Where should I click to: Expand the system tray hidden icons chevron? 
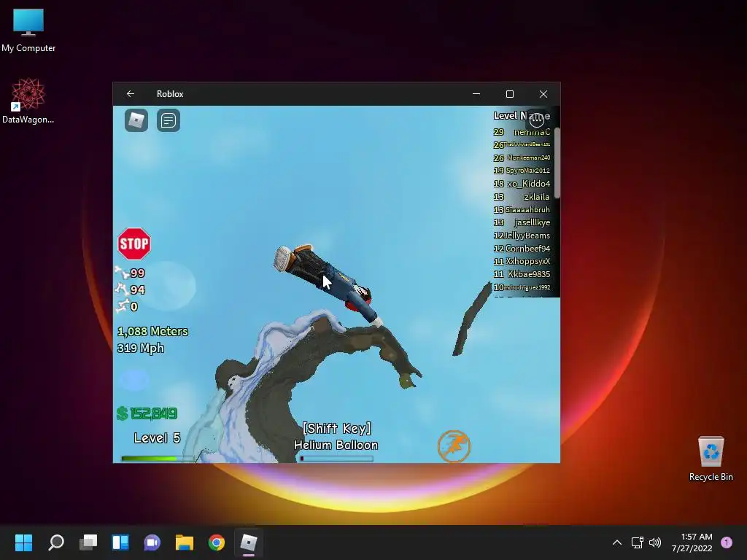point(617,542)
